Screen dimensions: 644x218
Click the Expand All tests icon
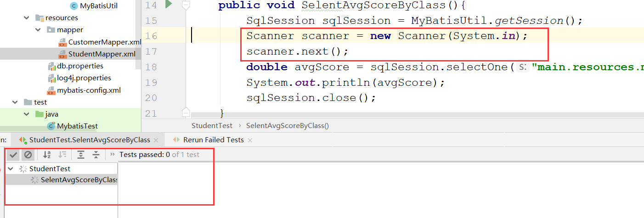pos(81,155)
